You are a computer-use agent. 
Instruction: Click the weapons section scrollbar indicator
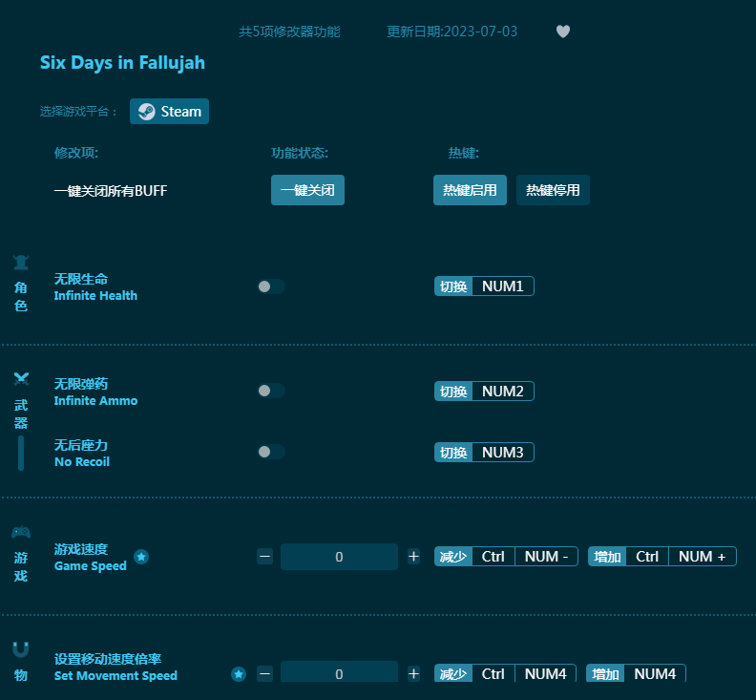21,453
